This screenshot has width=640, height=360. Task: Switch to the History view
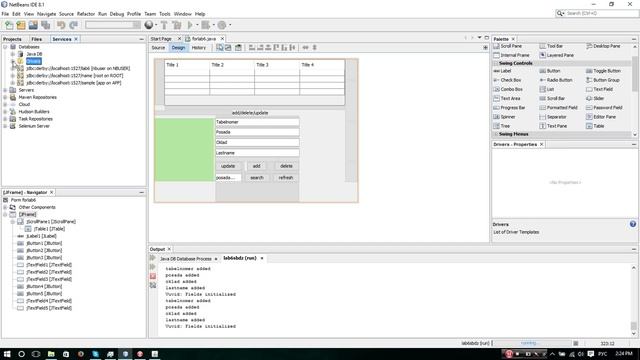pyautogui.click(x=199, y=48)
